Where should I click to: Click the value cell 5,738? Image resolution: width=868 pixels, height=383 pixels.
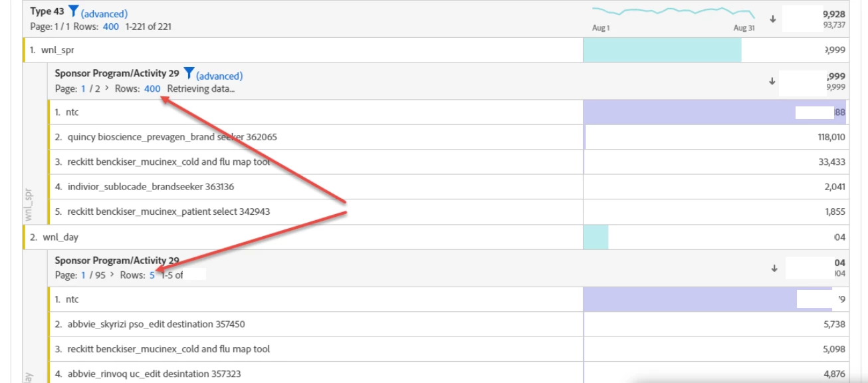click(835, 324)
